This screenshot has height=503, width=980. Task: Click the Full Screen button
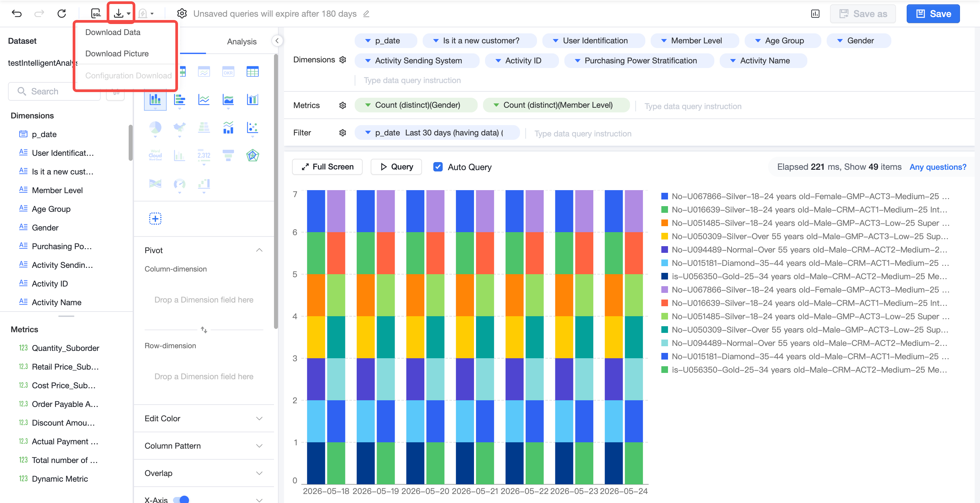coord(327,167)
